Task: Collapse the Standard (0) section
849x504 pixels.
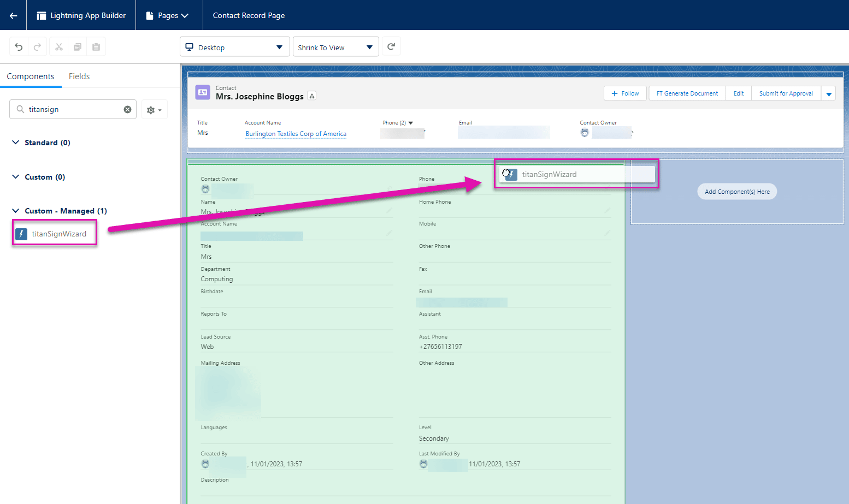Action: [15, 143]
